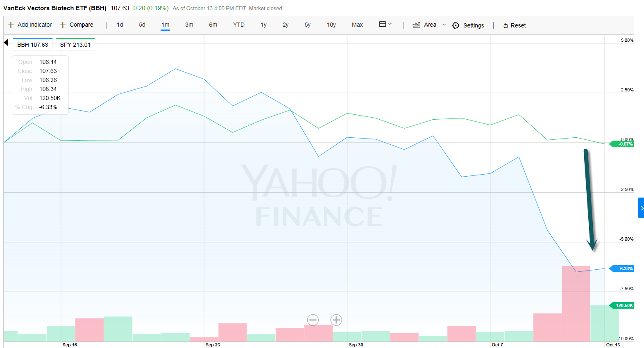Expand the calendar dropdown chevron
The width and height of the screenshot is (644, 348).
(390, 24)
